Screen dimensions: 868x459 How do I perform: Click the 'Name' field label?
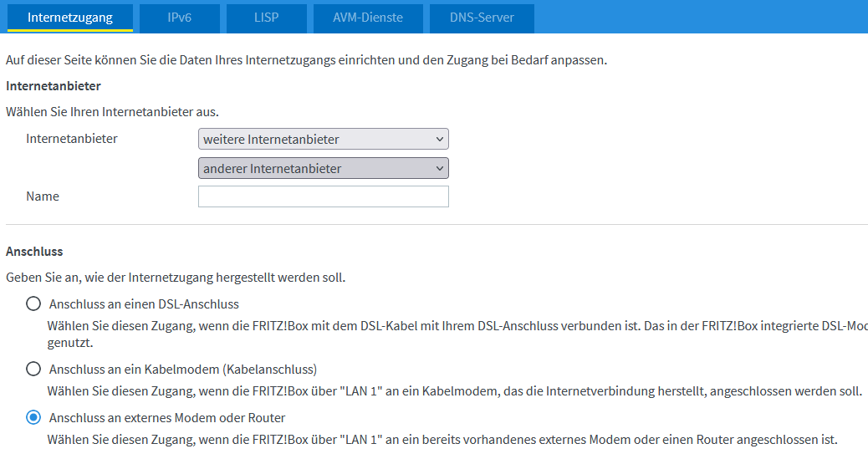[43, 196]
